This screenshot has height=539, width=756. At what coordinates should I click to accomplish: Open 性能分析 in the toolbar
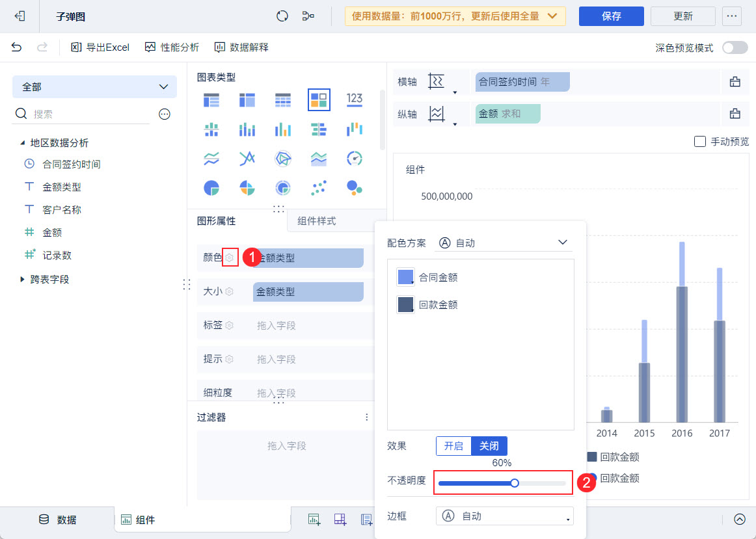point(172,47)
